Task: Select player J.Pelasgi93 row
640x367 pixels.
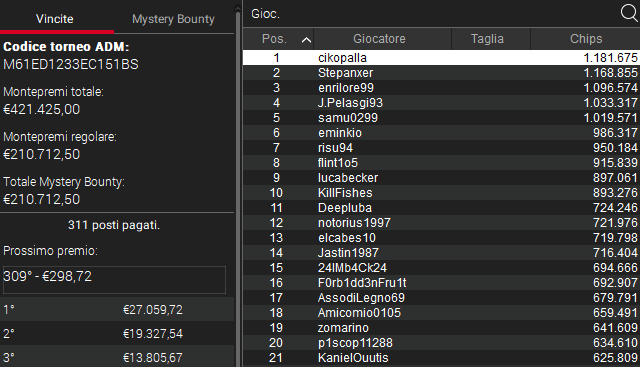Action: pyautogui.click(x=441, y=102)
